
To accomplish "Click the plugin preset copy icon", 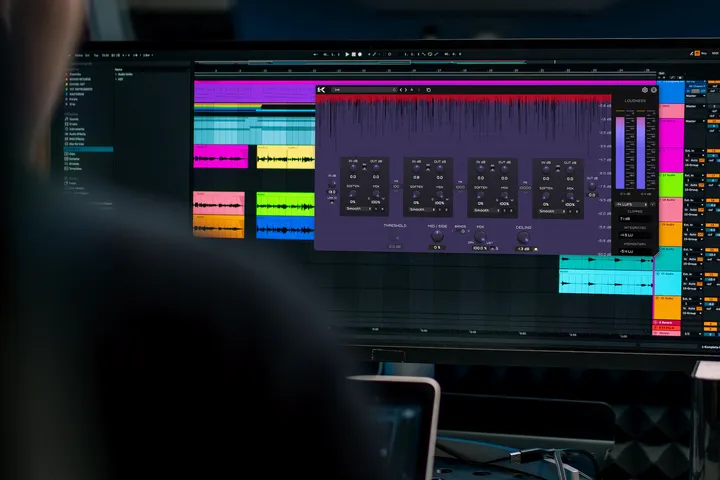I will (428, 90).
